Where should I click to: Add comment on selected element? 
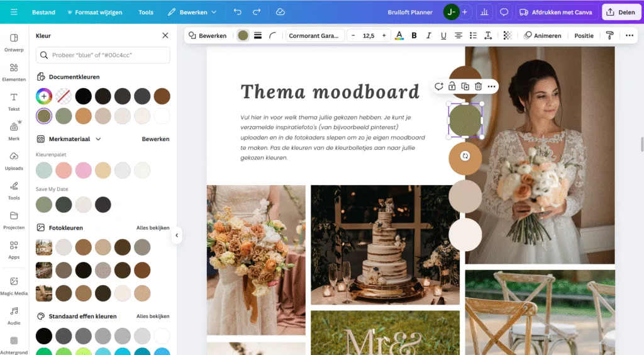click(x=438, y=86)
